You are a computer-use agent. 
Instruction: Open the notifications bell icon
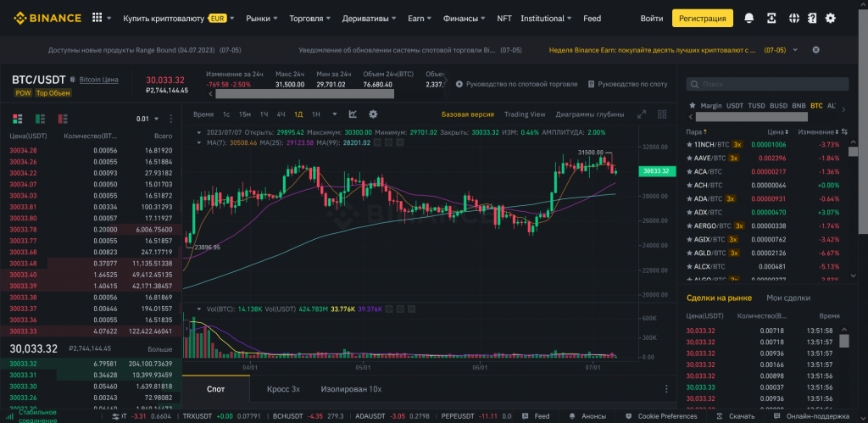(748, 18)
